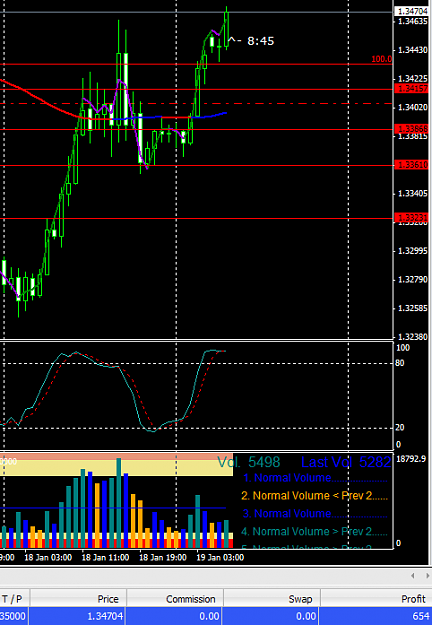Image resolution: width=432 pixels, height=625 pixels.
Task: Sort by the Profit column header
Action: tap(377, 599)
